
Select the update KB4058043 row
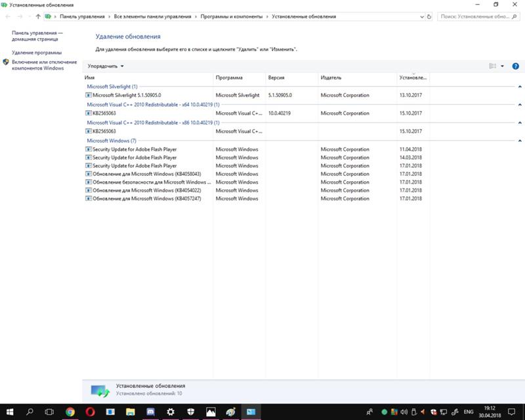[x=257, y=174]
